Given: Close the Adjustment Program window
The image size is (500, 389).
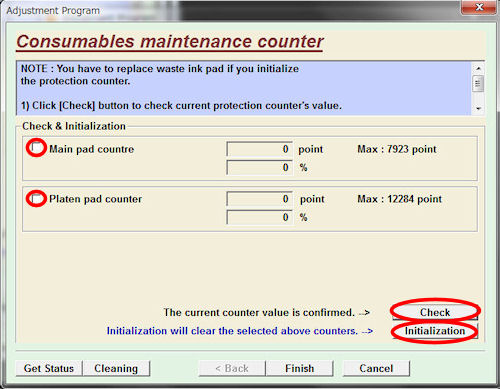Looking at the screenshot, I should [x=479, y=7].
